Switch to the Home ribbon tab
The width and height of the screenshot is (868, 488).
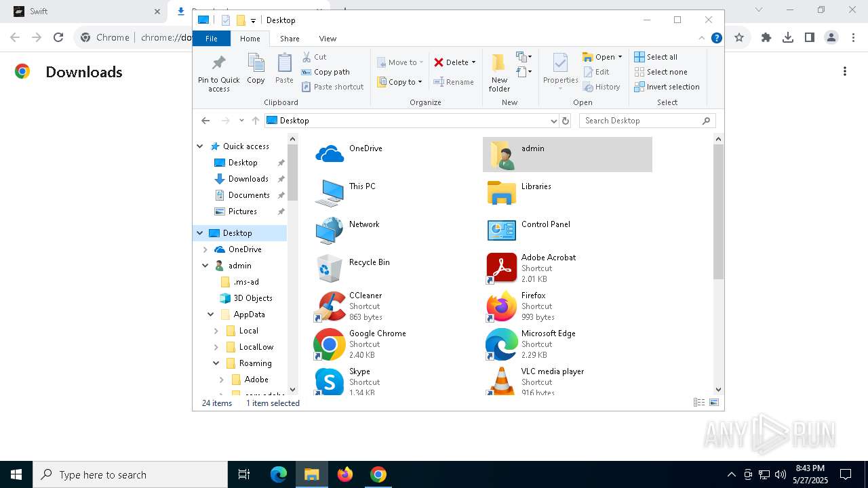[250, 39]
